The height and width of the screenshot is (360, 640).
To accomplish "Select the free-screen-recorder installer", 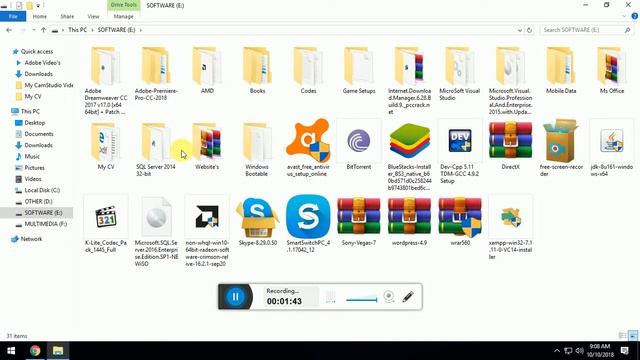I will click(x=561, y=148).
